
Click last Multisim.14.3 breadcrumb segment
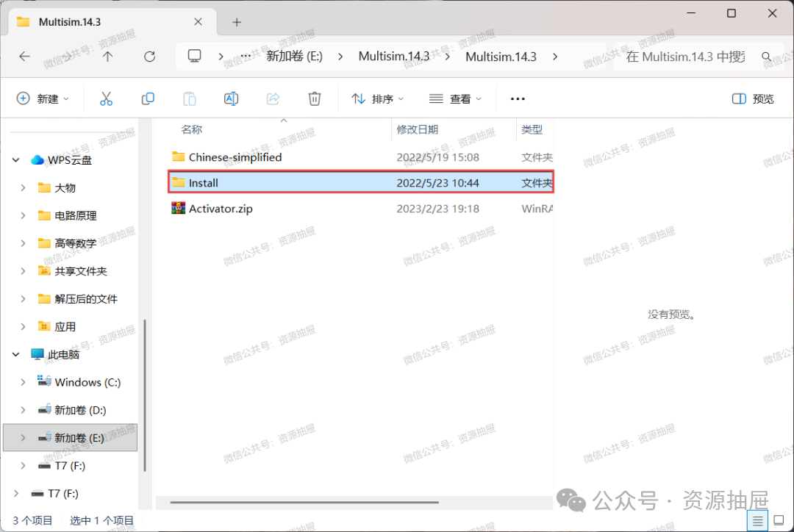(501, 56)
